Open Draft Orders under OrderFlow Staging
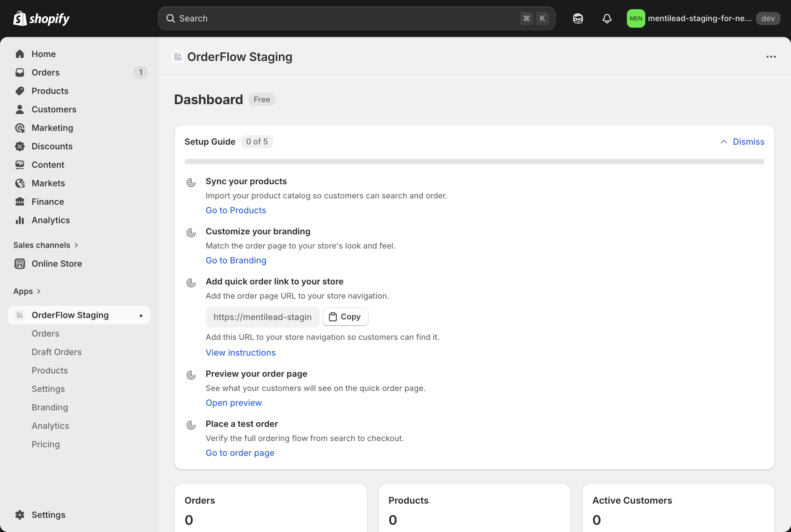This screenshot has width=791, height=532. click(x=57, y=352)
